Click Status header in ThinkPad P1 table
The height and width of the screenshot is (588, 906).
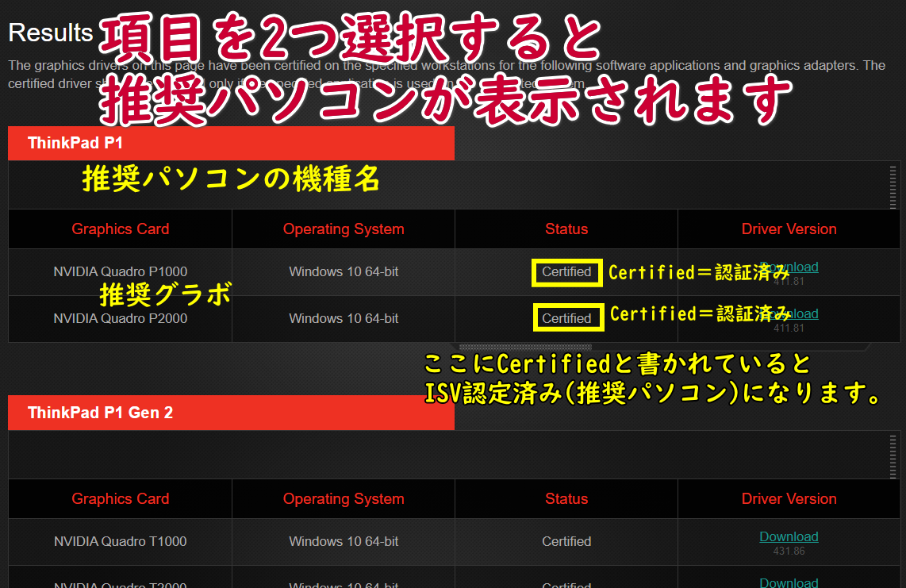(x=566, y=229)
